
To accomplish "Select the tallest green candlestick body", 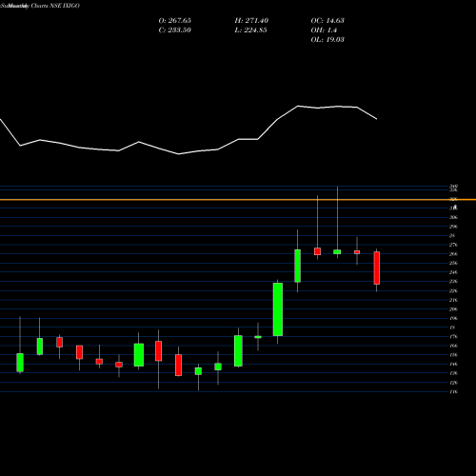I will [278, 309].
